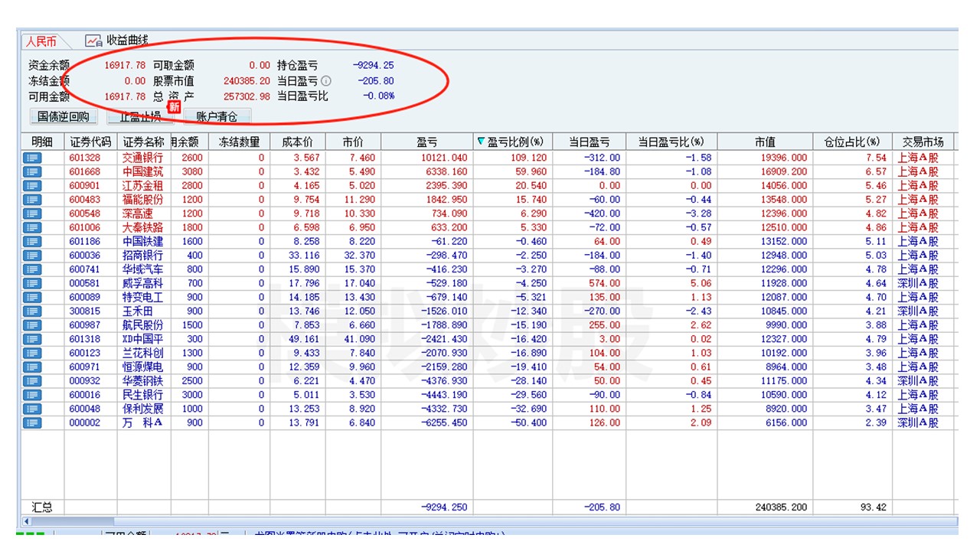This screenshot has width=980, height=551.
Task: Click left arrow of horizontal scrollbar
Action: [27, 521]
